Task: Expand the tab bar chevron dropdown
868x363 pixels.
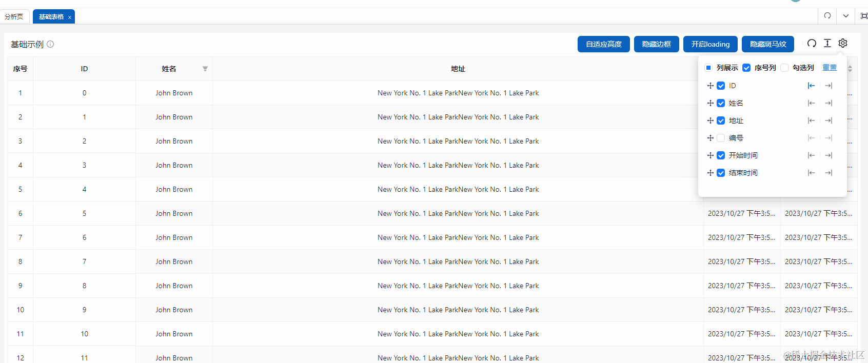Action: tap(846, 16)
